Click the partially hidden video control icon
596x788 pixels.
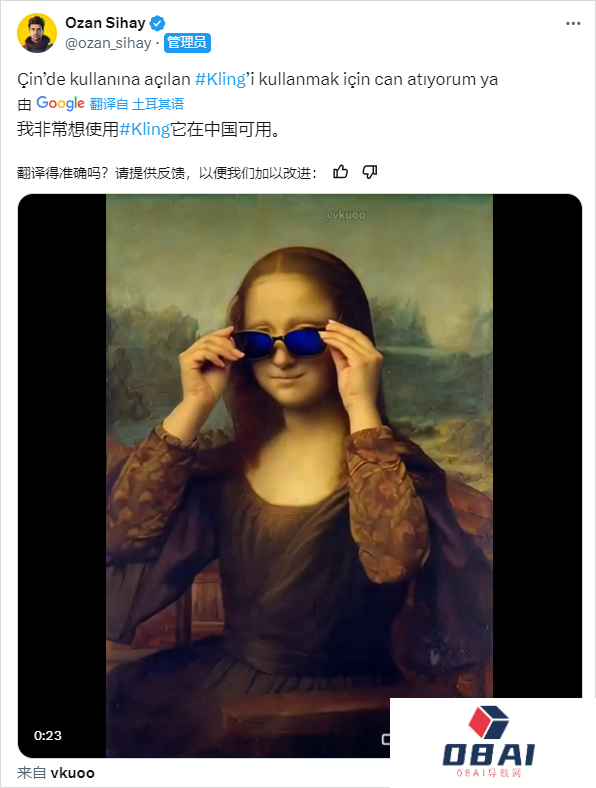click(385, 739)
